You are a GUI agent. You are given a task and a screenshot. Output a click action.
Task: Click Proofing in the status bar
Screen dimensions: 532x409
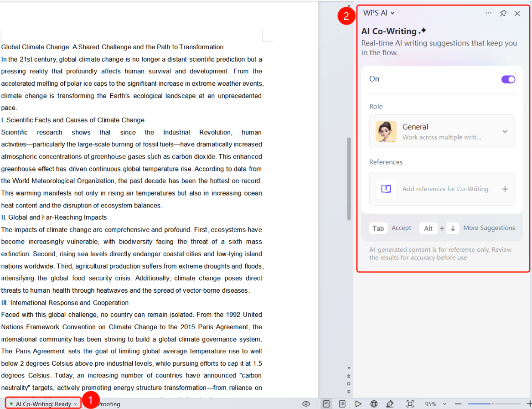tap(109, 404)
